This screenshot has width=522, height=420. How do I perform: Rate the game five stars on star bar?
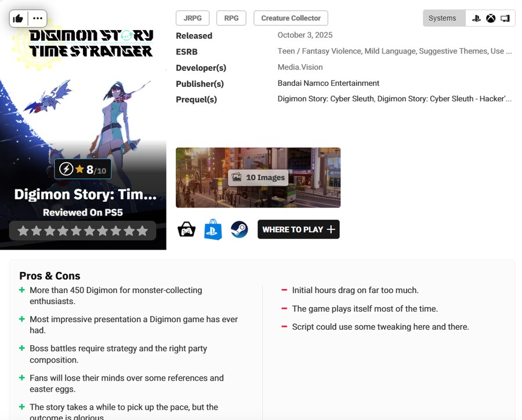(x=76, y=231)
